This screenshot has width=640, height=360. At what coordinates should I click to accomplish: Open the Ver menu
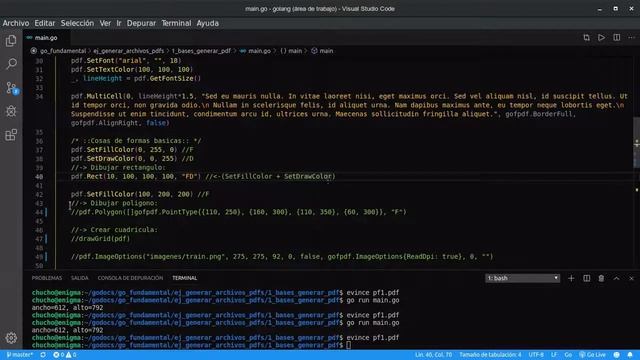[105, 23]
